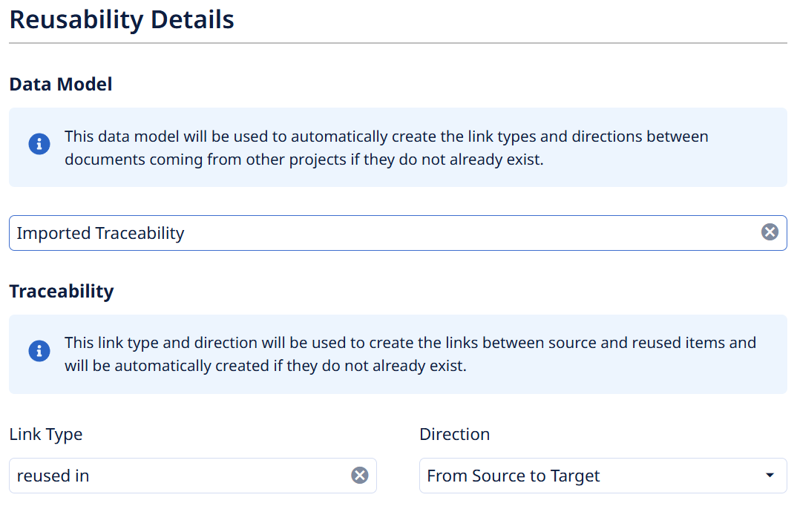
Task: Click the Link Type label
Action: pos(46,435)
